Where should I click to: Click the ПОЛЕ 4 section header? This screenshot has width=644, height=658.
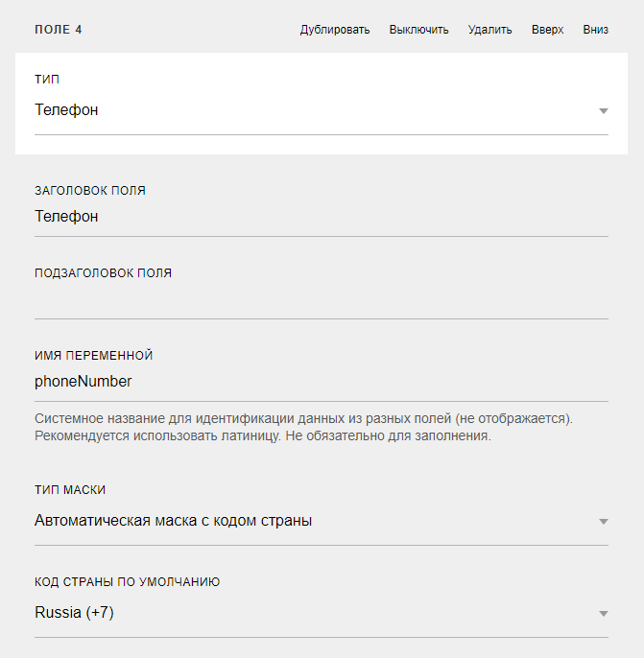[59, 30]
